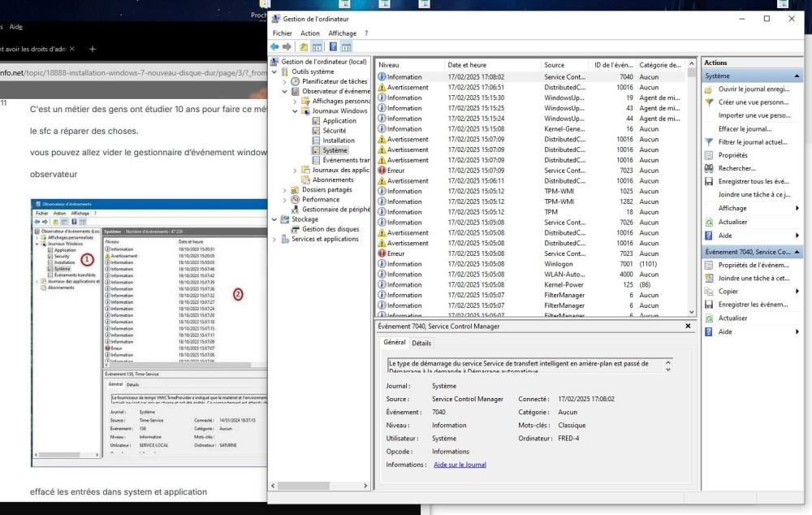Click the Up one level folder icon
The image size is (812, 515).
pyautogui.click(x=304, y=47)
